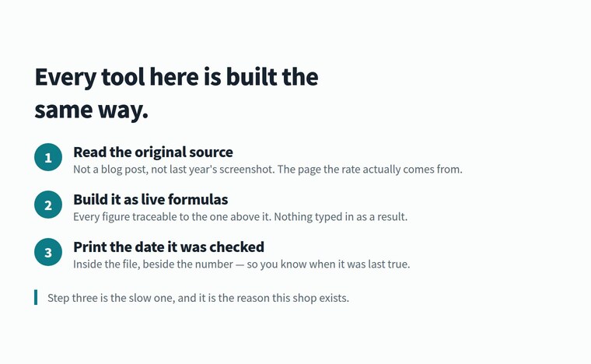Select the 'Build it as live formulas' title
The image size is (591, 364).
point(151,200)
